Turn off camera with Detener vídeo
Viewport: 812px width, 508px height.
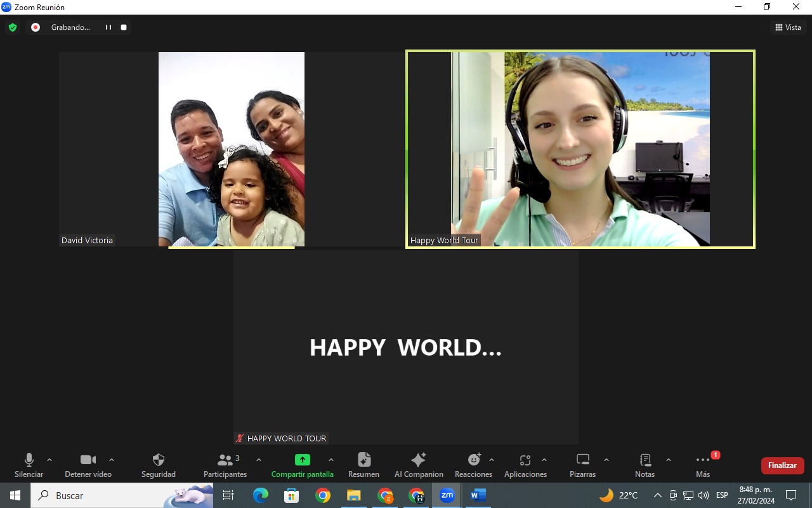[88, 465]
